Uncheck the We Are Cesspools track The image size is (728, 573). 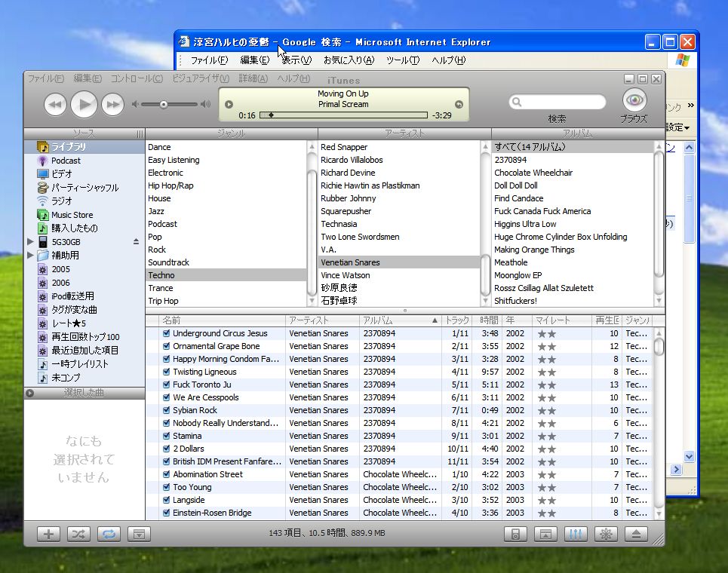[x=167, y=397]
